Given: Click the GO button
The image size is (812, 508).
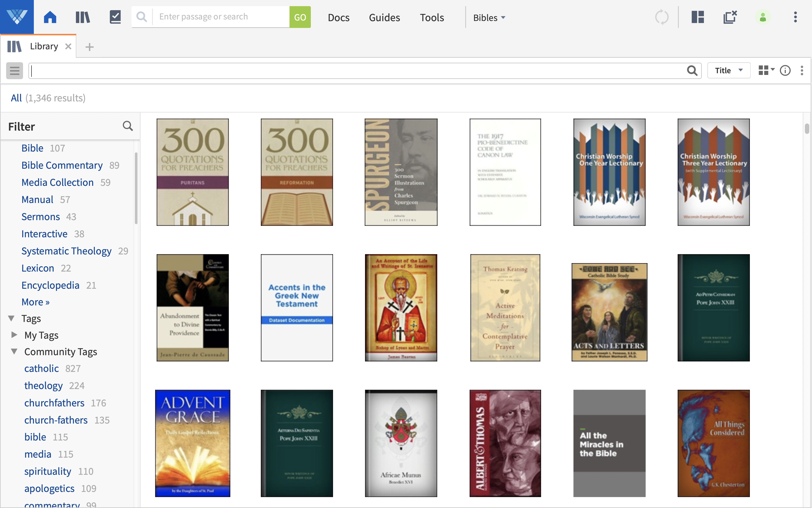Looking at the screenshot, I should (x=300, y=17).
